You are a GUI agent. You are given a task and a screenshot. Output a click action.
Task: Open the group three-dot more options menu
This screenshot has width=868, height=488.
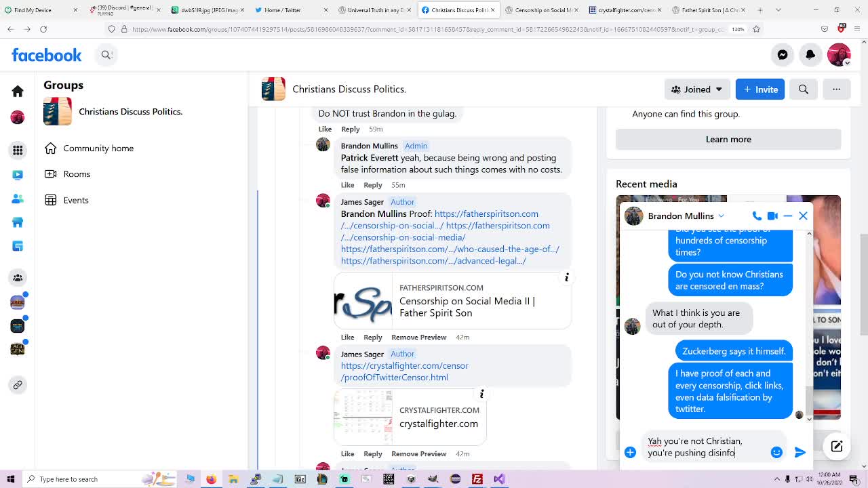point(836,89)
